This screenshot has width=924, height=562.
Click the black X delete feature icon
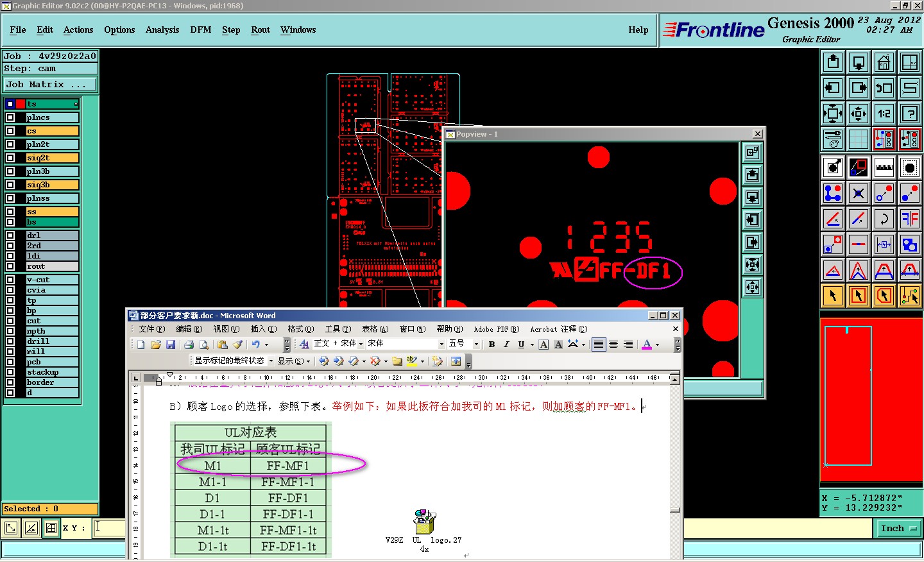tap(859, 193)
